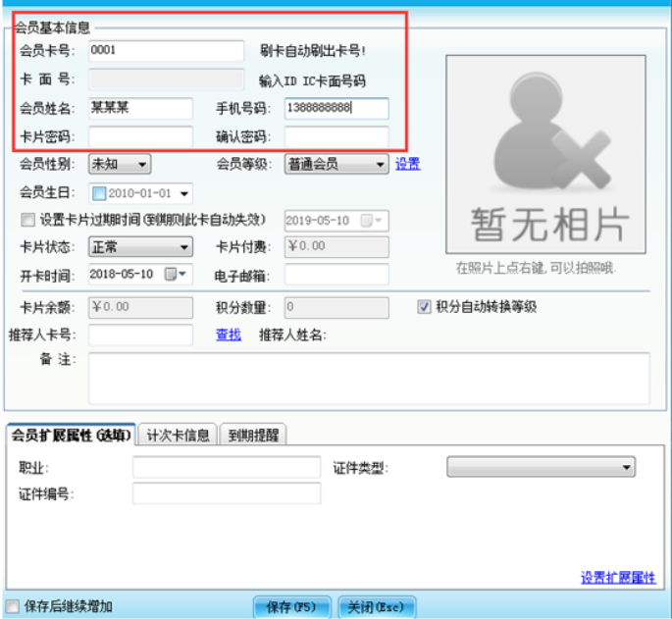Click the 职业 input field
This screenshot has height=619, width=672.
pos(227,467)
